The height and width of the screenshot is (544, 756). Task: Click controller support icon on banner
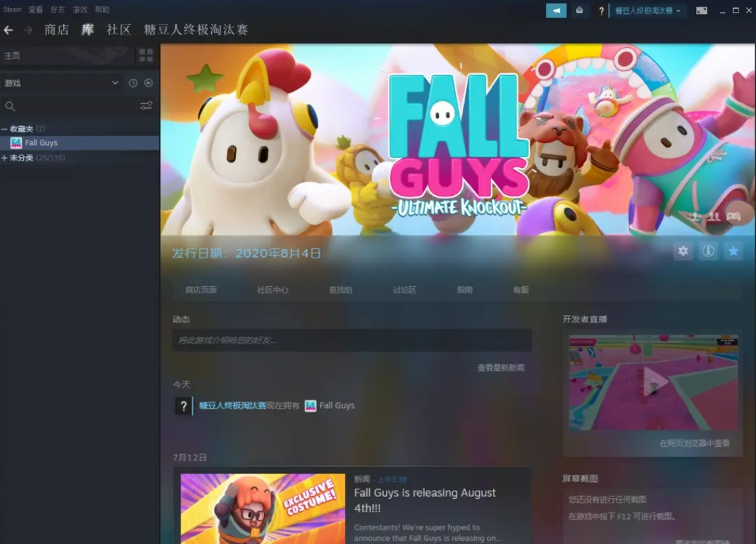click(734, 216)
